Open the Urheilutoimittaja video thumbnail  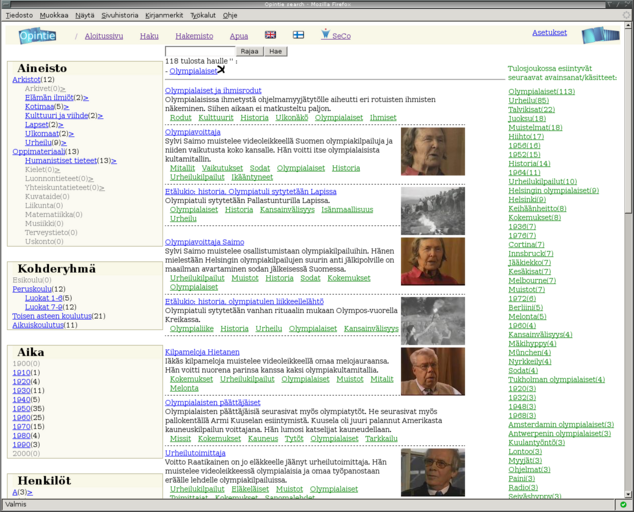pos(433,472)
